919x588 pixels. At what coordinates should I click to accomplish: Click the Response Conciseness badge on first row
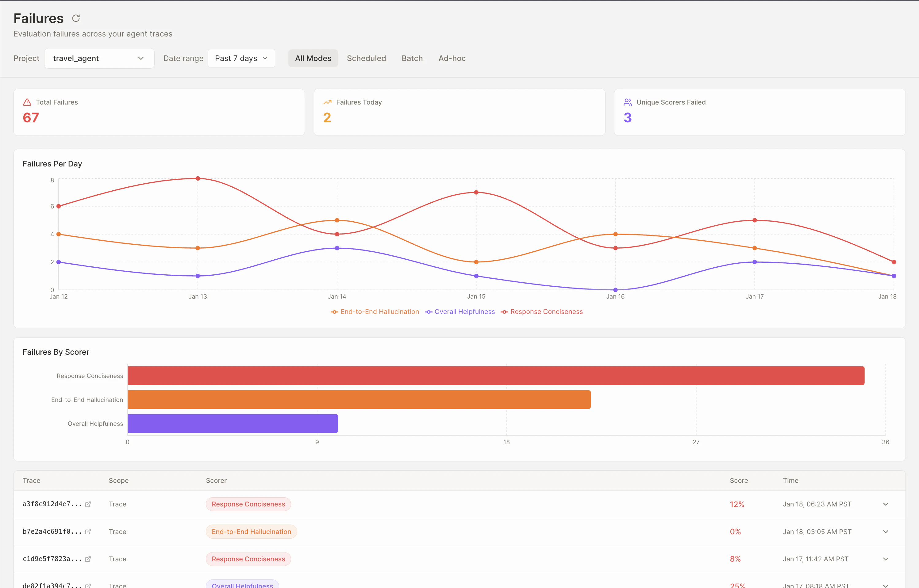[x=248, y=504]
